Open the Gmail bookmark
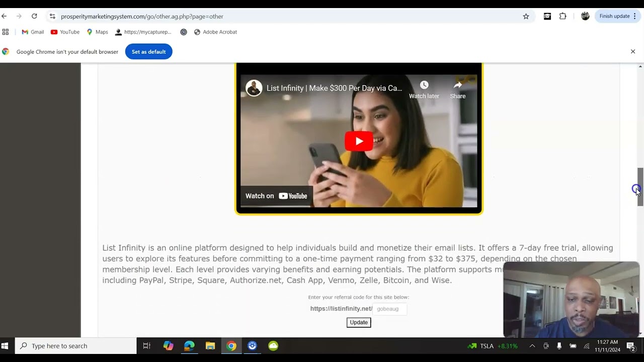The width and height of the screenshot is (644, 362). tap(33, 32)
